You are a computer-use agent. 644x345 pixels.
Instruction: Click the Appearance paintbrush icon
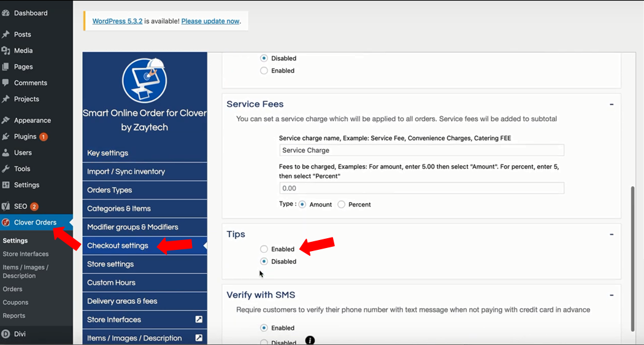pyautogui.click(x=6, y=120)
